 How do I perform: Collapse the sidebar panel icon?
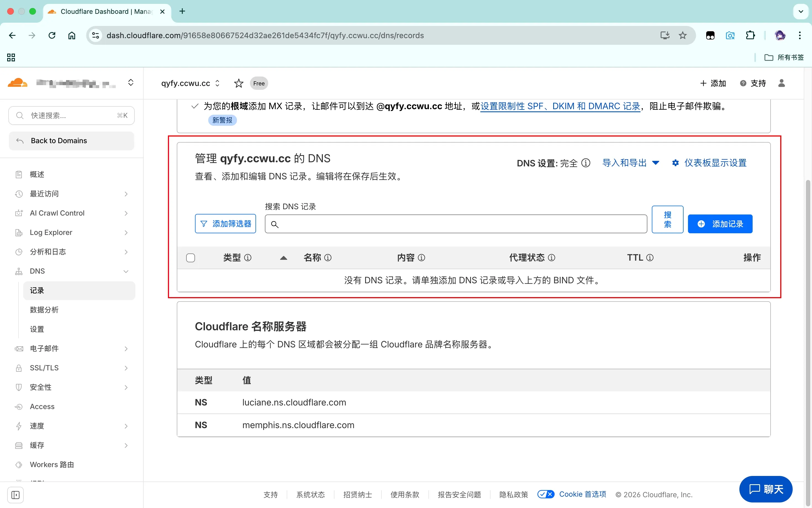pos(15,494)
